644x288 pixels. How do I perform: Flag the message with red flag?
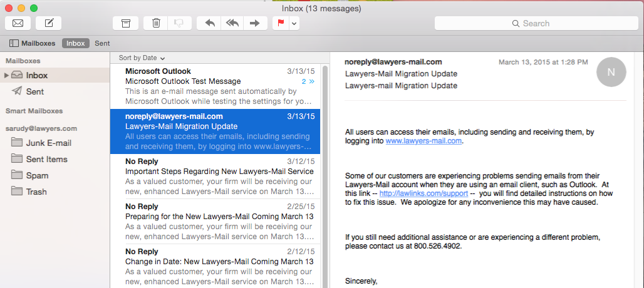pos(280,23)
